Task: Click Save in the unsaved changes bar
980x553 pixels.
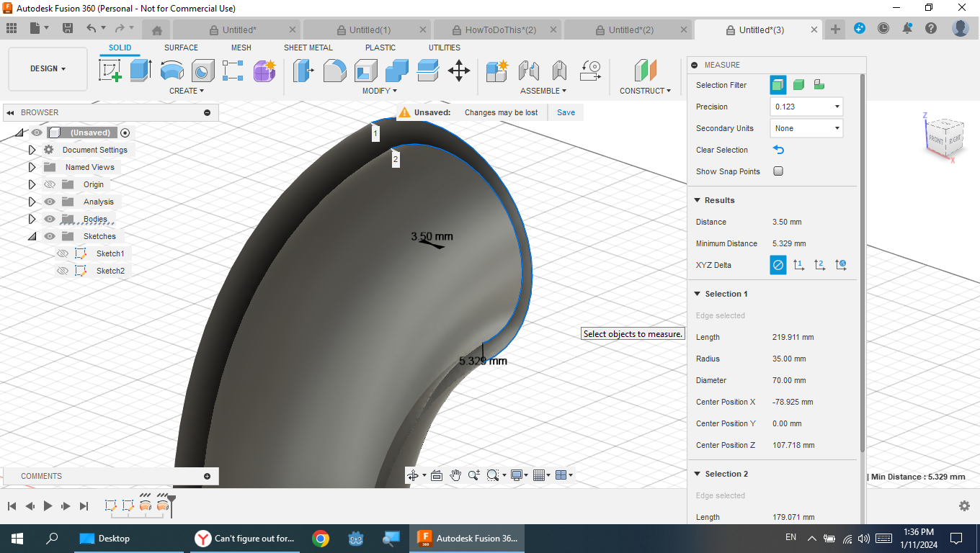Action: coord(566,112)
